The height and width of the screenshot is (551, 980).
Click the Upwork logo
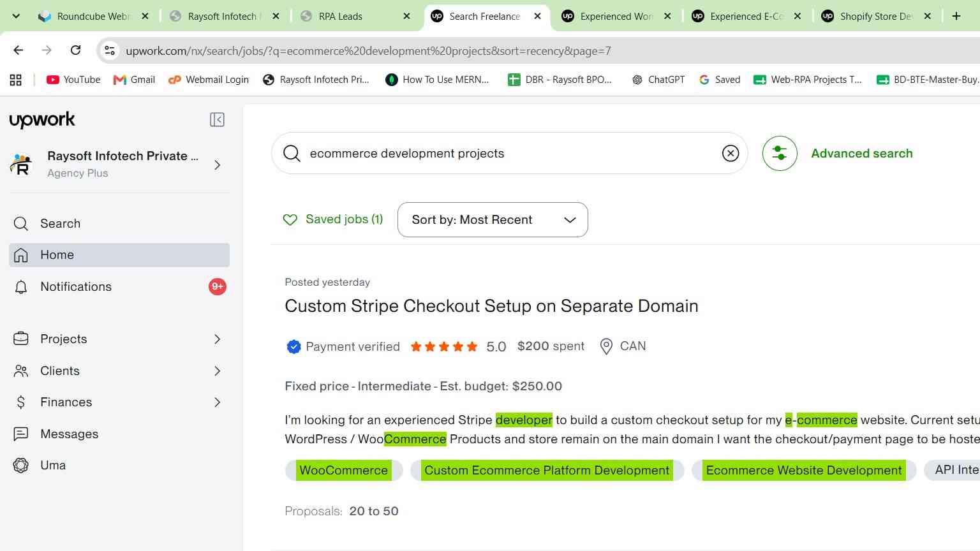point(42,120)
